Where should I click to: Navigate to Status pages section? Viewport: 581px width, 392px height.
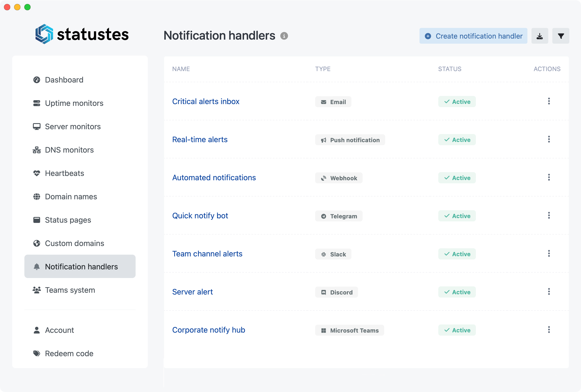tap(68, 220)
